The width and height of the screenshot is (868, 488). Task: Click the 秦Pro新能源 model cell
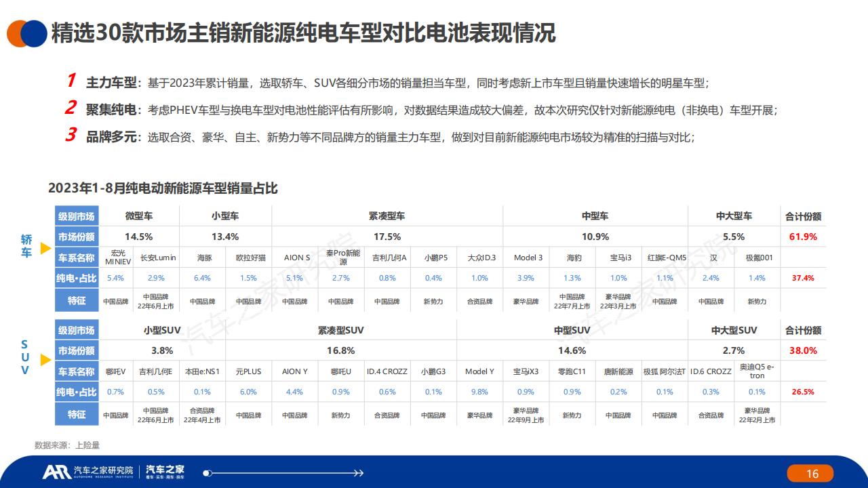(342, 258)
